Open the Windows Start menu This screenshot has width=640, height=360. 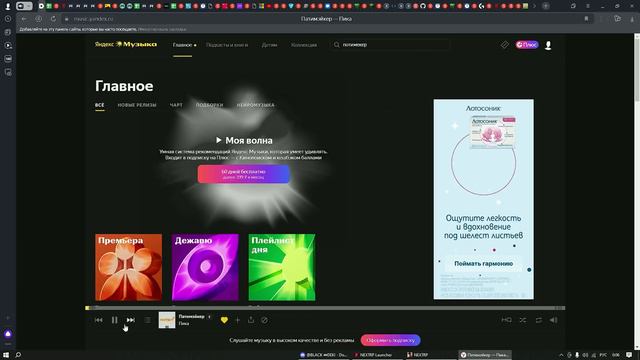6,355
